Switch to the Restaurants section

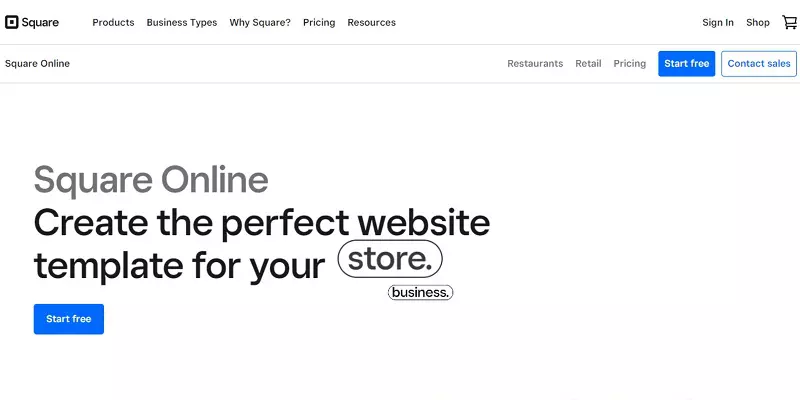tap(535, 64)
